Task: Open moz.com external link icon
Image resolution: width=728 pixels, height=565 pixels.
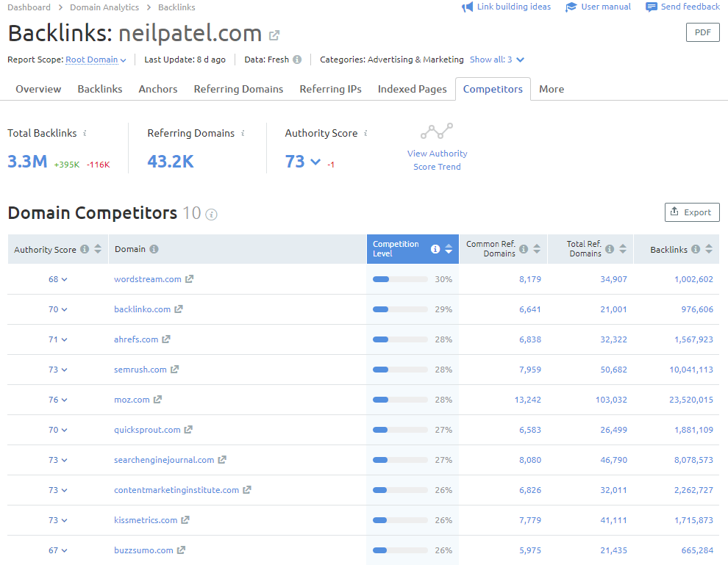Action: (157, 400)
